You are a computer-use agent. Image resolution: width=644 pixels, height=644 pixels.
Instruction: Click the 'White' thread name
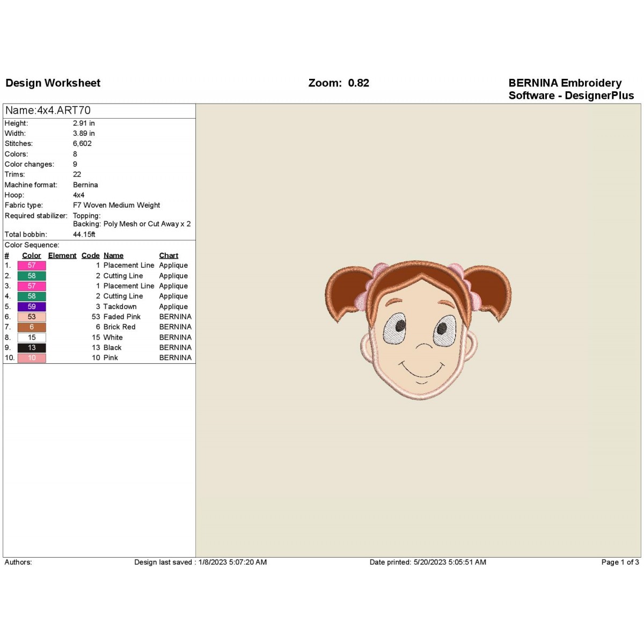[113, 338]
